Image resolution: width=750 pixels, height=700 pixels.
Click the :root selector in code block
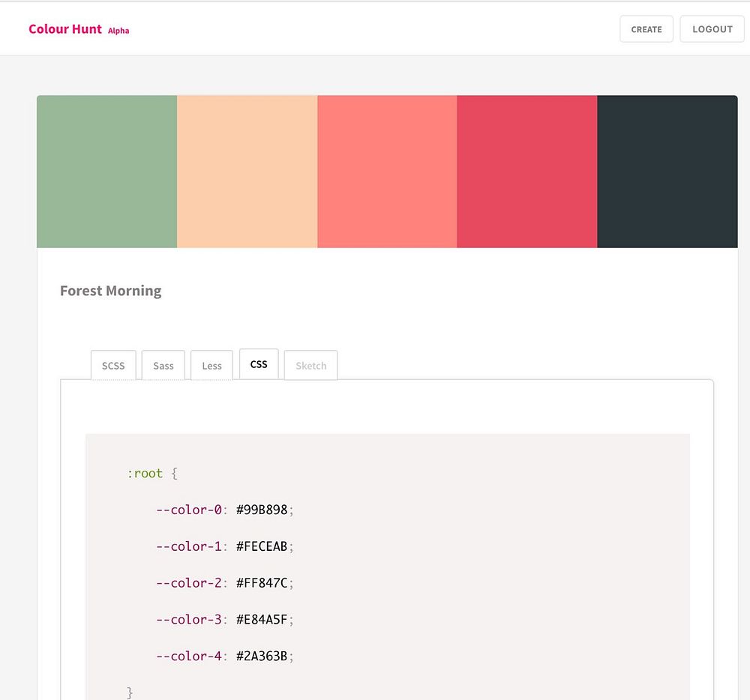coord(145,474)
